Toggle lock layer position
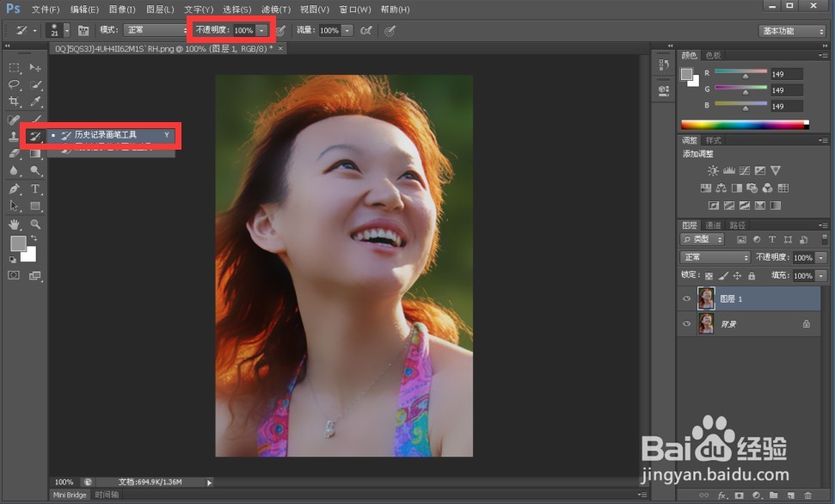Screen dimensions: 835x504 (738, 275)
